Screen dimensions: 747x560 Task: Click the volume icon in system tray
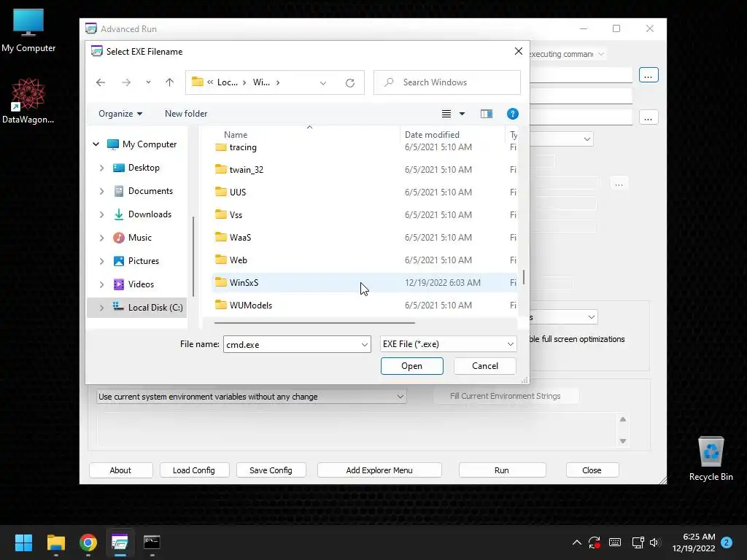pos(655,542)
